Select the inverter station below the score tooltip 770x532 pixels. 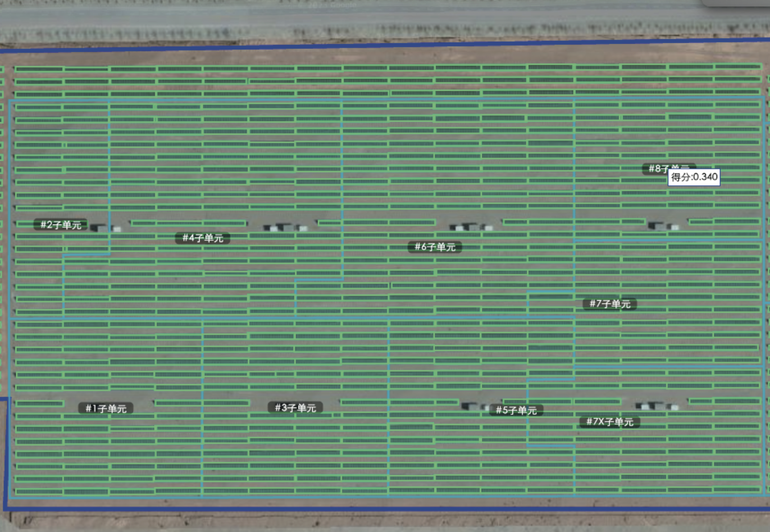click(663, 226)
